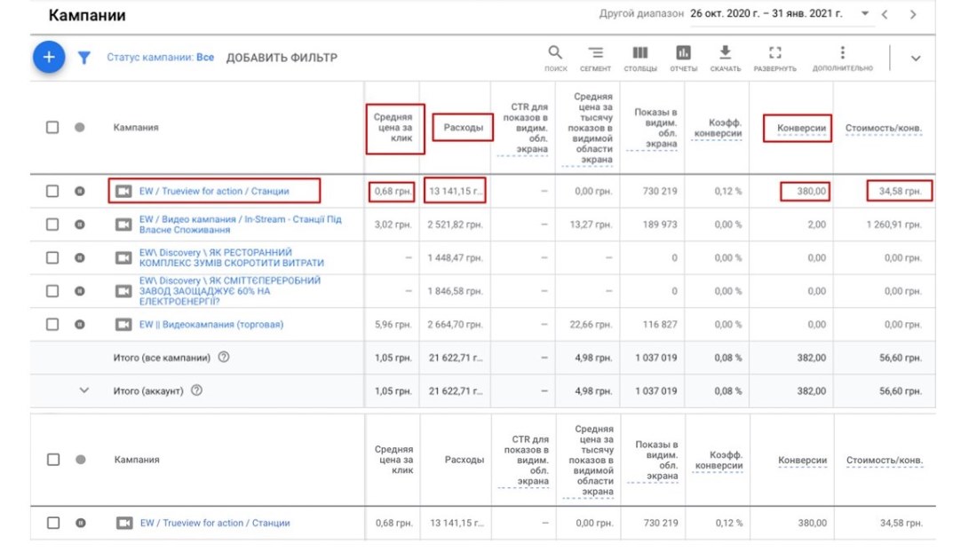Screen dimensions: 961x560
Task: Toggle the select-all checkbox in the top table header
Action: [52, 127]
